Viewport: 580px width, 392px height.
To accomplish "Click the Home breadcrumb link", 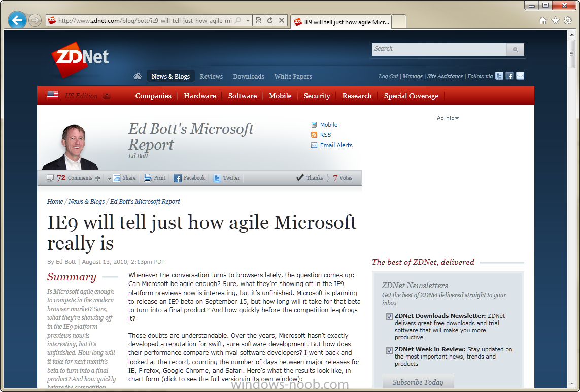I will [55, 201].
